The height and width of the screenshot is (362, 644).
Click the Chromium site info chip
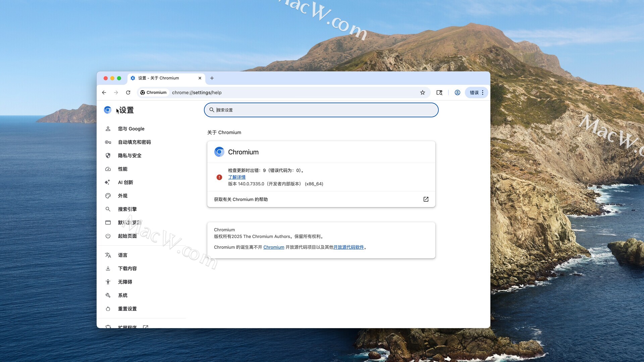click(154, 93)
